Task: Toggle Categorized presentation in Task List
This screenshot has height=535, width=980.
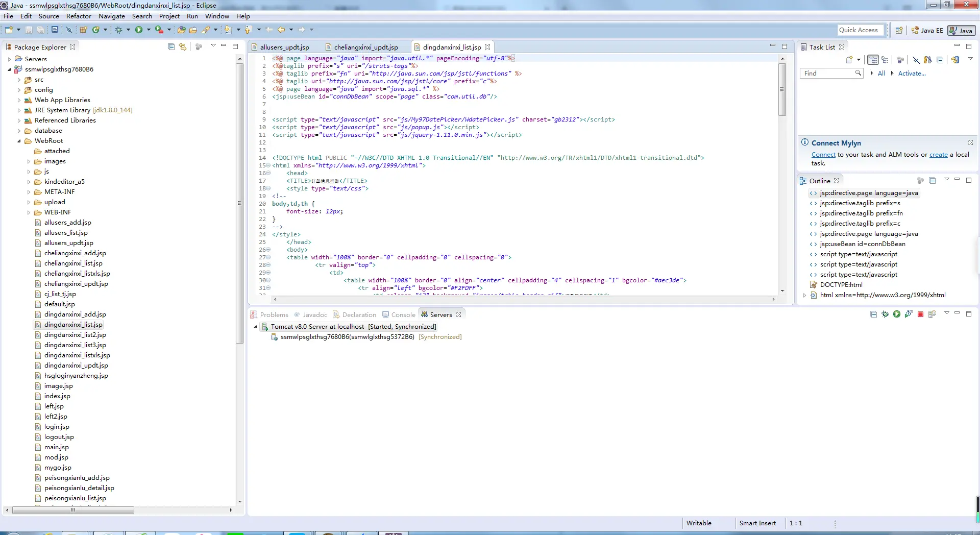Action: coord(873,60)
